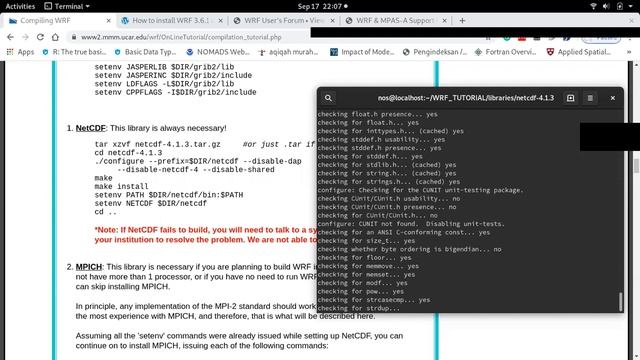The height and width of the screenshot is (360, 640).
Task: Click 'setenv CPPFLAGS -I$DIR/grib2/include' line
Action: click(x=176, y=92)
